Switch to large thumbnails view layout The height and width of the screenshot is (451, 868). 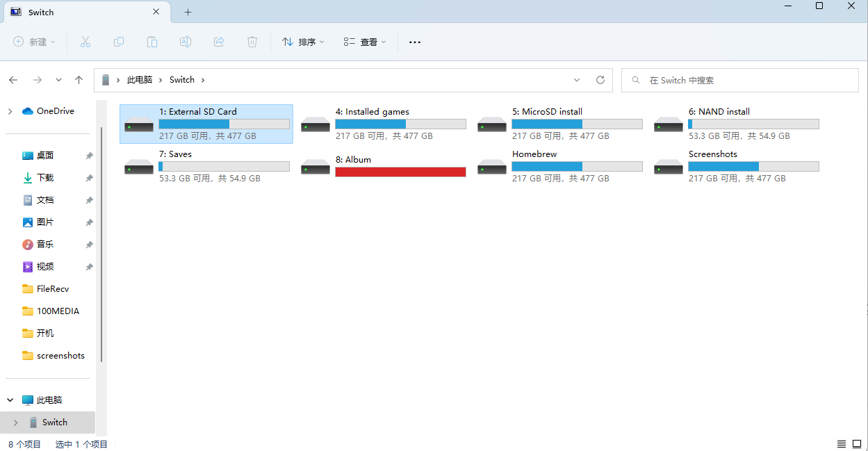point(857,444)
